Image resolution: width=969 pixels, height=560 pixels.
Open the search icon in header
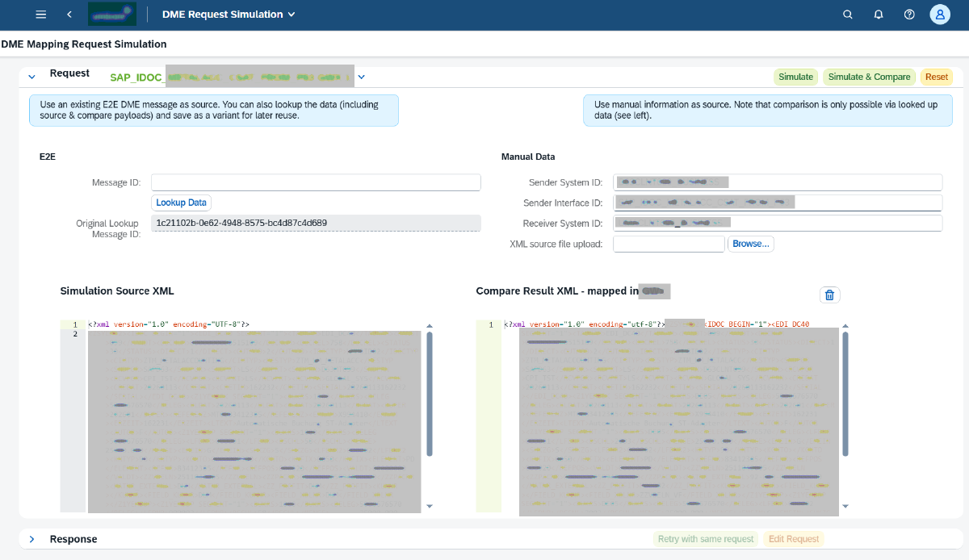pyautogui.click(x=847, y=15)
